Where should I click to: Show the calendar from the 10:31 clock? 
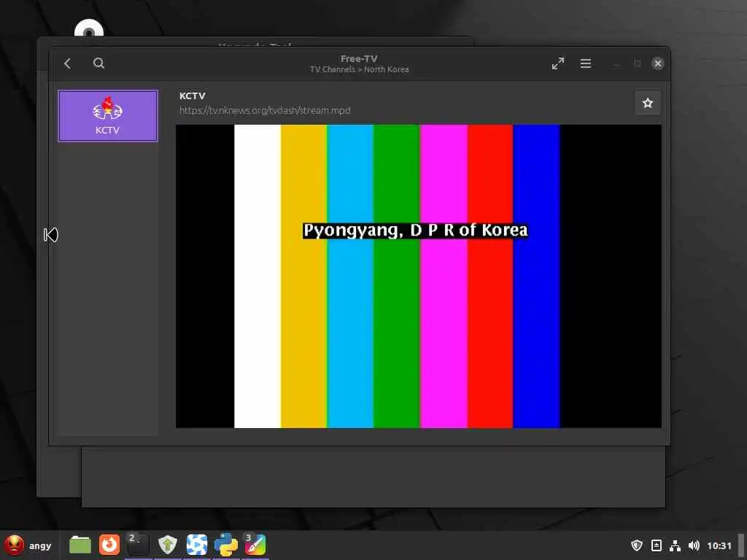point(719,545)
